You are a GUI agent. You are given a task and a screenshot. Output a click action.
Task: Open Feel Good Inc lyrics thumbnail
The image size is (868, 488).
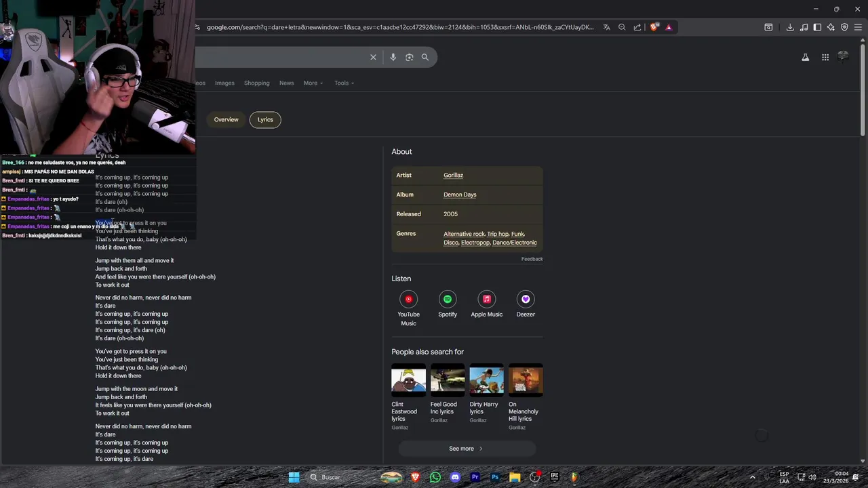(448, 380)
